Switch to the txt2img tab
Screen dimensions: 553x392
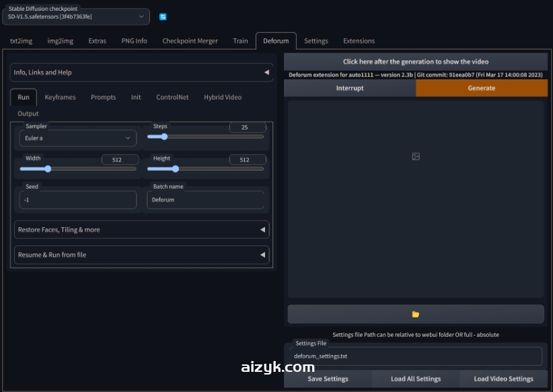[21, 41]
